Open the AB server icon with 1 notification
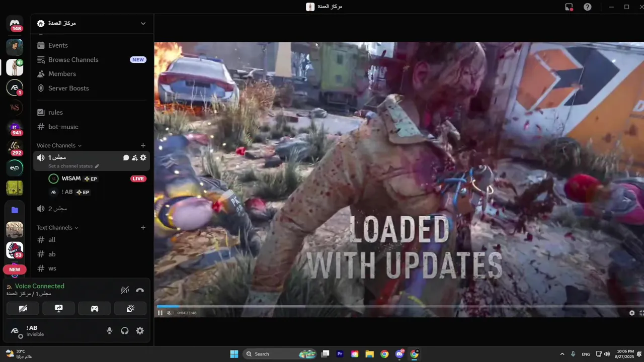The height and width of the screenshot is (362, 644). pyautogui.click(x=15, y=87)
